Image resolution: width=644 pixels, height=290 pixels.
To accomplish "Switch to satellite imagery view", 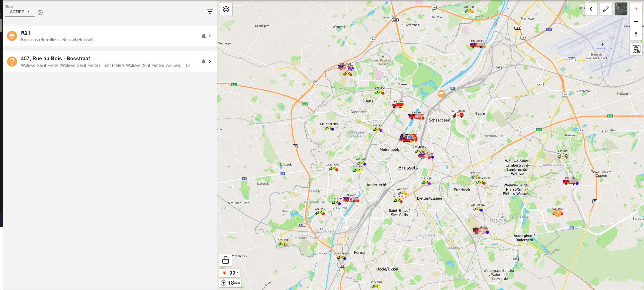I will 621,9.
